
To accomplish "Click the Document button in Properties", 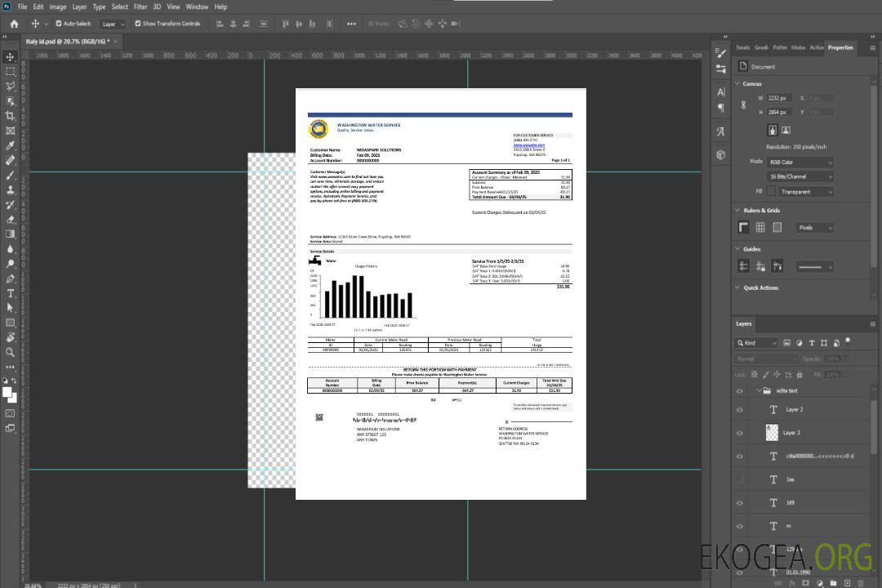I will click(x=762, y=67).
